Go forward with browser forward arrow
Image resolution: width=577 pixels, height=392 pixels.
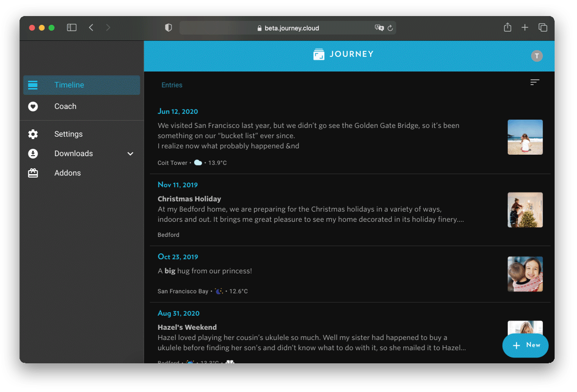click(108, 28)
